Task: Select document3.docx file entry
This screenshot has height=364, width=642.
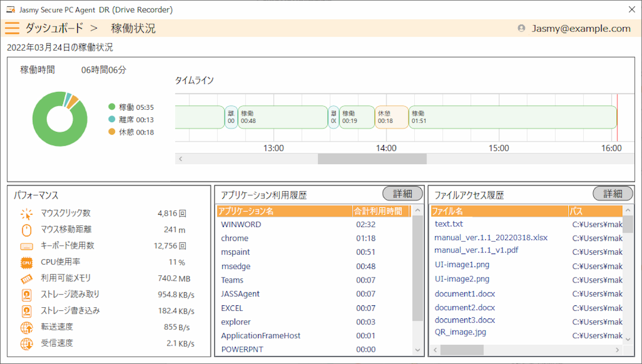Action: pos(465,320)
